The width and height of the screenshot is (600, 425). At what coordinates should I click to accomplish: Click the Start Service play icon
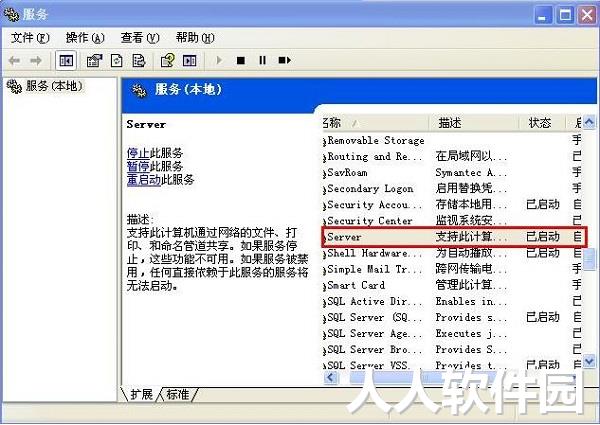pyautogui.click(x=219, y=60)
